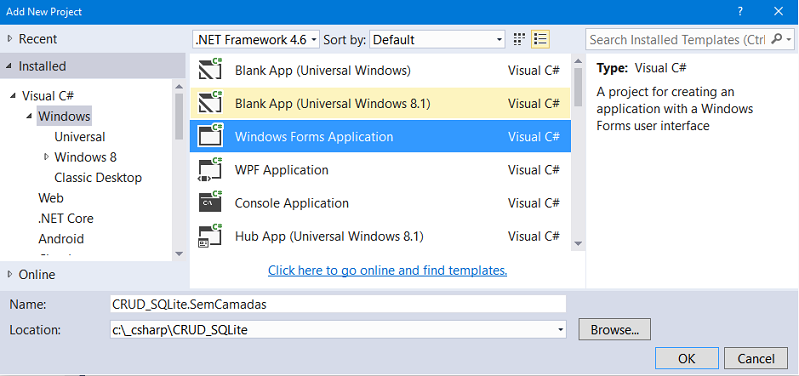Viewport: 799px width, 376px height.
Task: Click the Blank App (Universal Windows) template icon
Action: [x=210, y=69]
